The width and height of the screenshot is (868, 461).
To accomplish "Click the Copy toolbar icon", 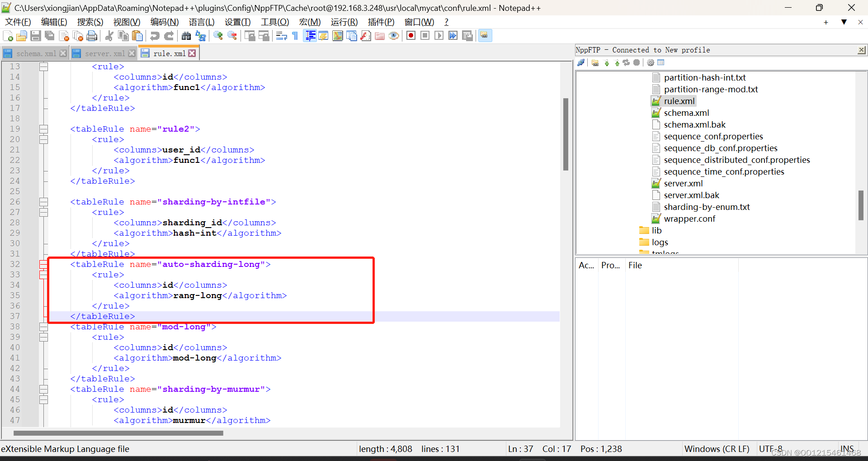I will (123, 36).
